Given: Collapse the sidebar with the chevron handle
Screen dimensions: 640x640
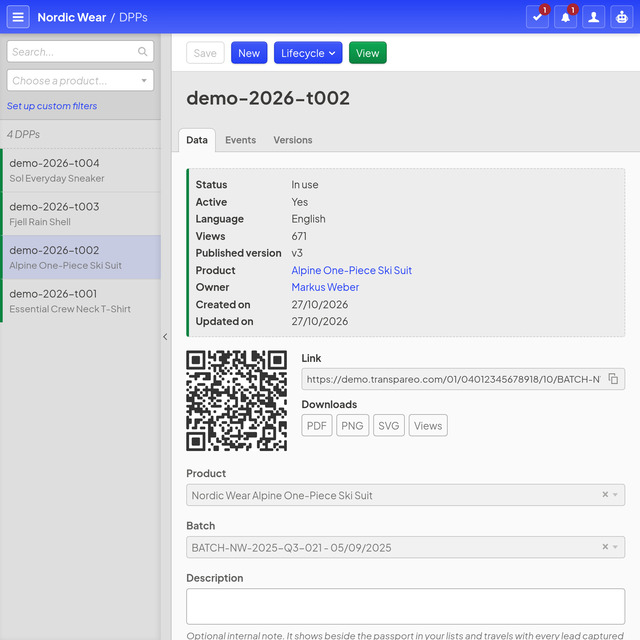Looking at the screenshot, I should pyautogui.click(x=165, y=337).
